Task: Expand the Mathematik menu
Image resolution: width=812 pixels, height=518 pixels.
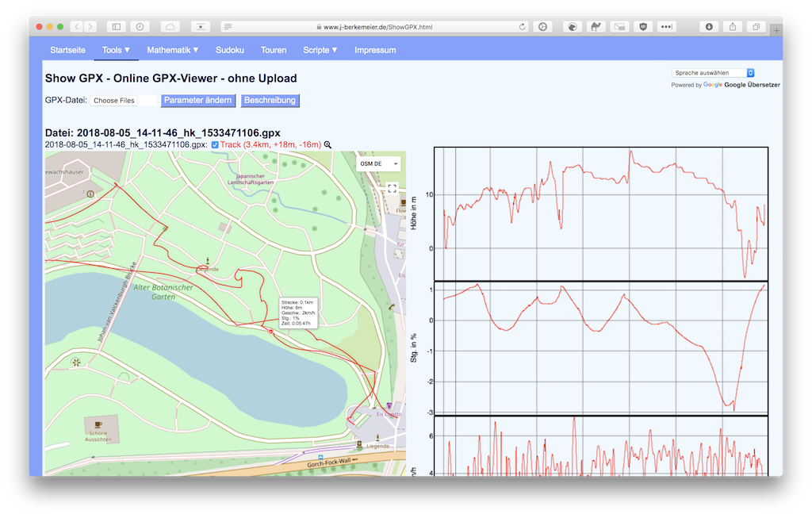Action: click(172, 50)
